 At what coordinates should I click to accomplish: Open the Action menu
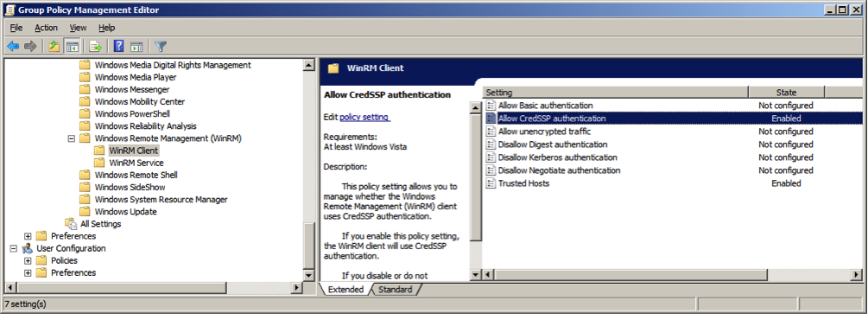46,28
